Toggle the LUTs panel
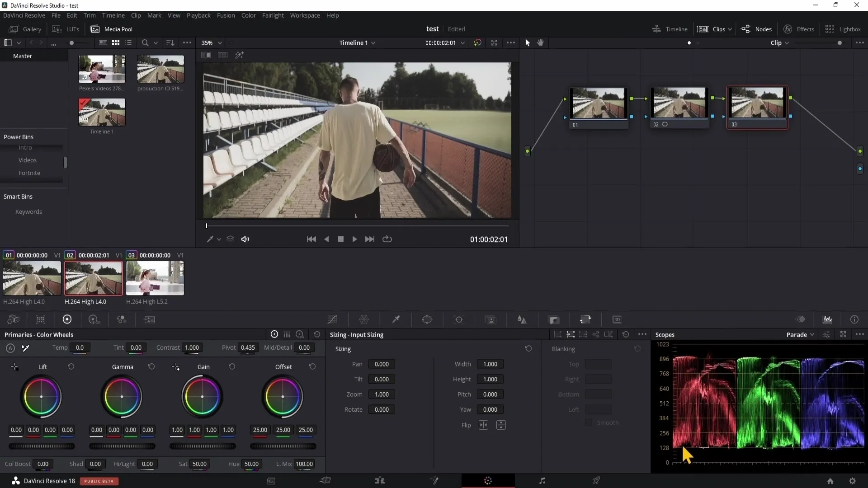Image resolution: width=868 pixels, height=488 pixels. pyautogui.click(x=66, y=29)
